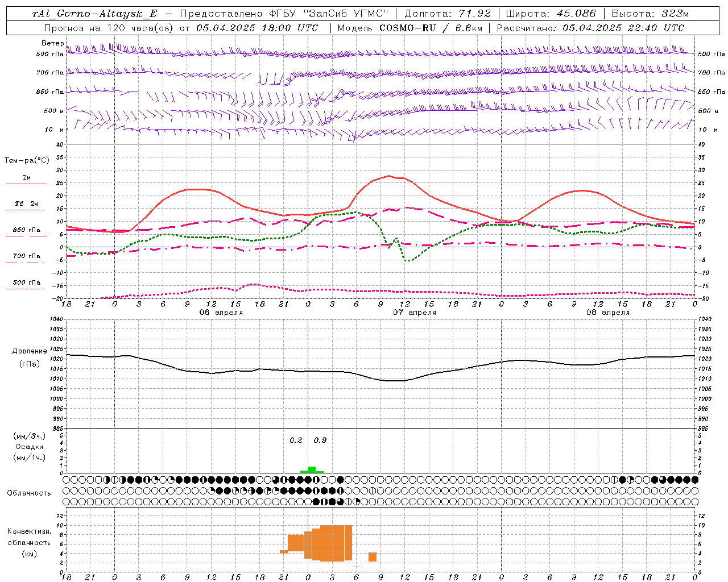Click the Высота: 323м header field
728x582 pixels.
point(650,14)
